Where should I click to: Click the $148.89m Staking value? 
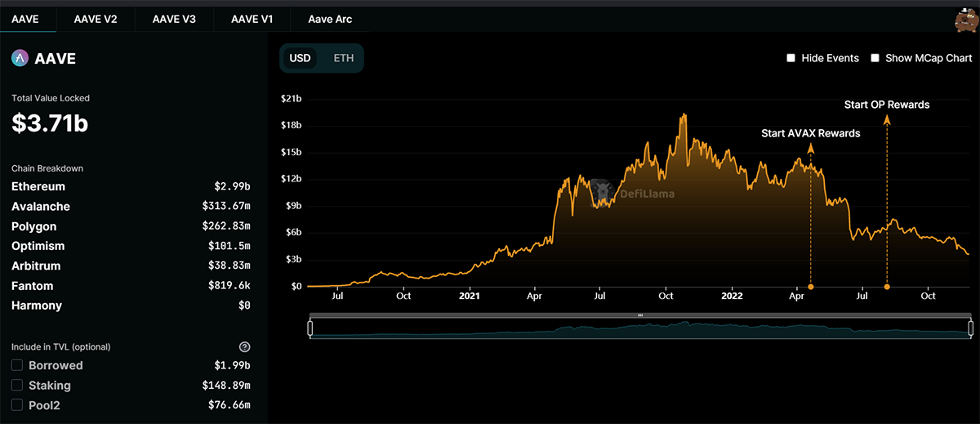coord(226,385)
